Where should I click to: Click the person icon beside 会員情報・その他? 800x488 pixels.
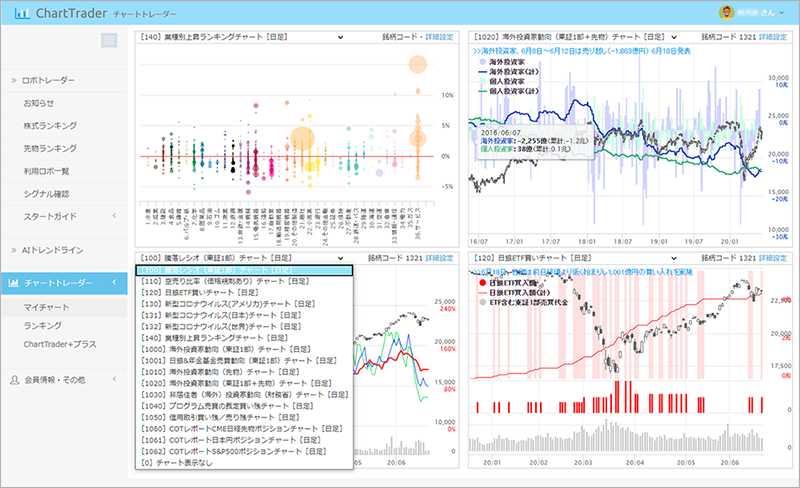pos(14,380)
